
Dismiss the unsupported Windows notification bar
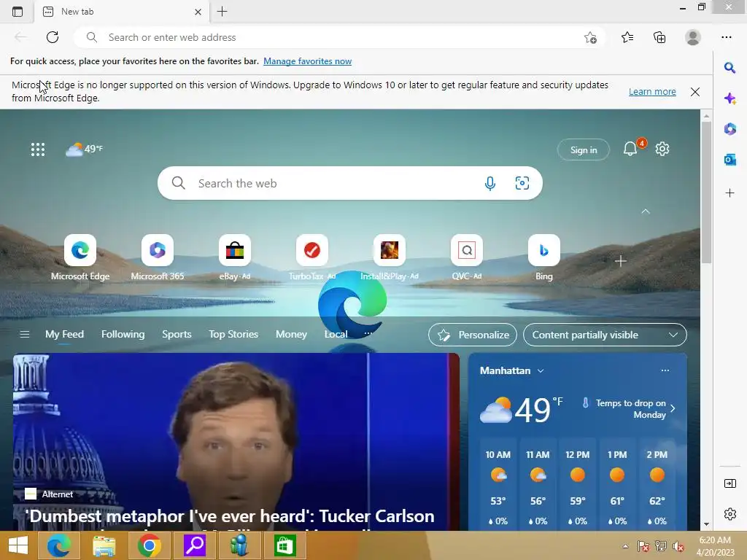695,92
